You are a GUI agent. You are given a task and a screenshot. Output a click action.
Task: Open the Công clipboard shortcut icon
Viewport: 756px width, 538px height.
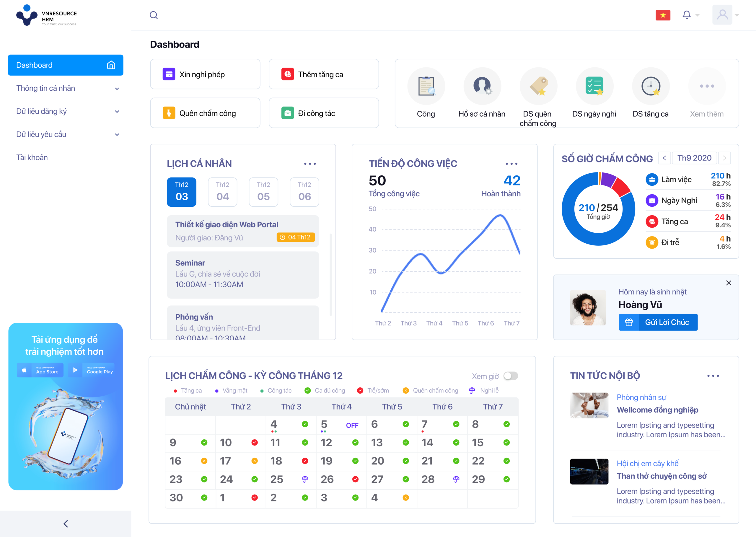click(x=426, y=86)
